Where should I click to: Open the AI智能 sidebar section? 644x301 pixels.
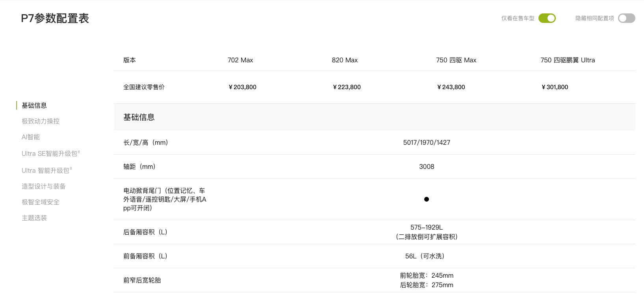(x=31, y=137)
